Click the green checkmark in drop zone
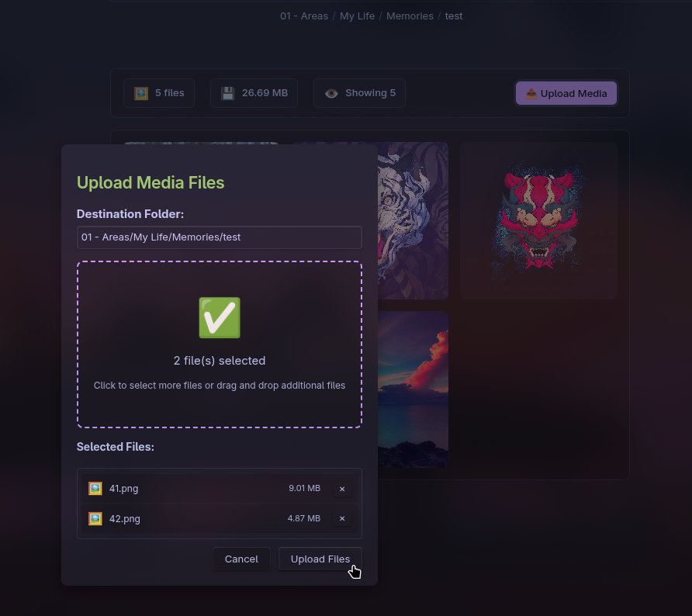The width and height of the screenshot is (692, 616). pyautogui.click(x=220, y=318)
